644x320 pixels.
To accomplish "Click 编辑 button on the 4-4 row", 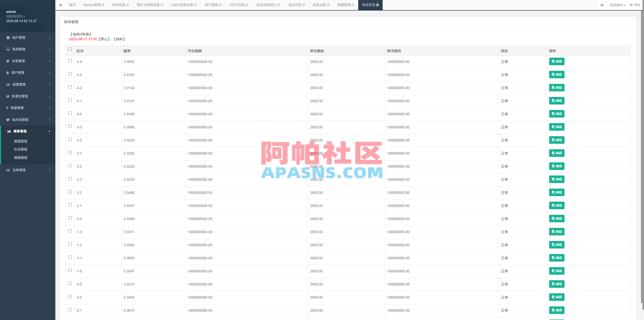I will pyautogui.click(x=556, y=61).
